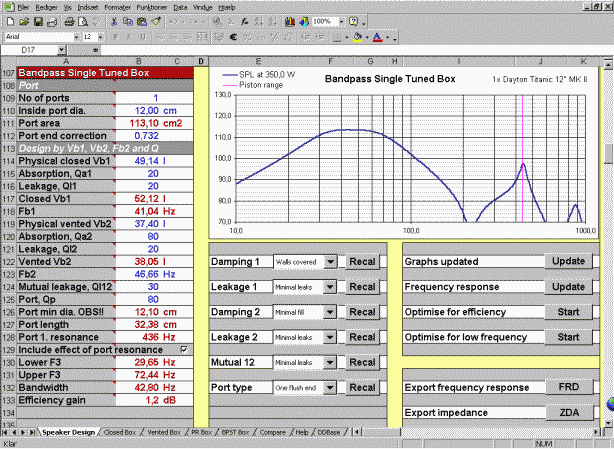
Task: Click the Send by email icon
Action: (52, 22)
